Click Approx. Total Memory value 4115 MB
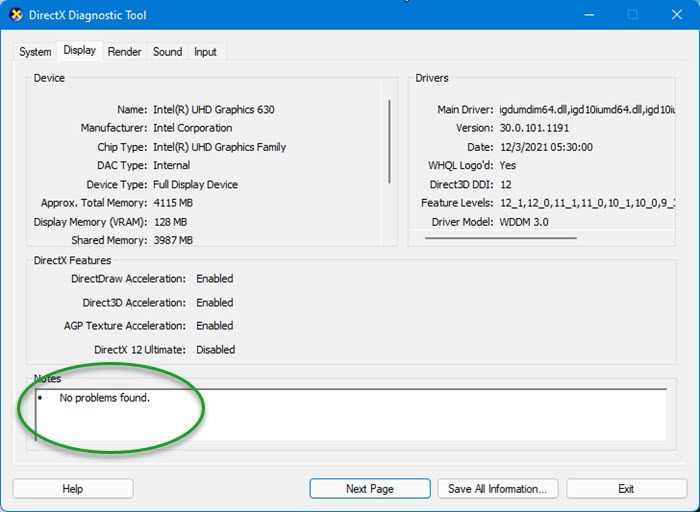 pos(173,203)
